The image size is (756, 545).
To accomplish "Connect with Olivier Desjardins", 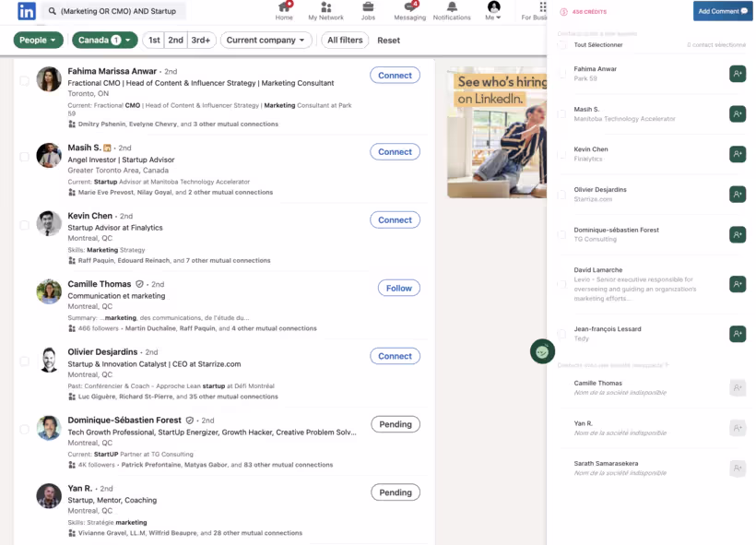I will [x=395, y=356].
